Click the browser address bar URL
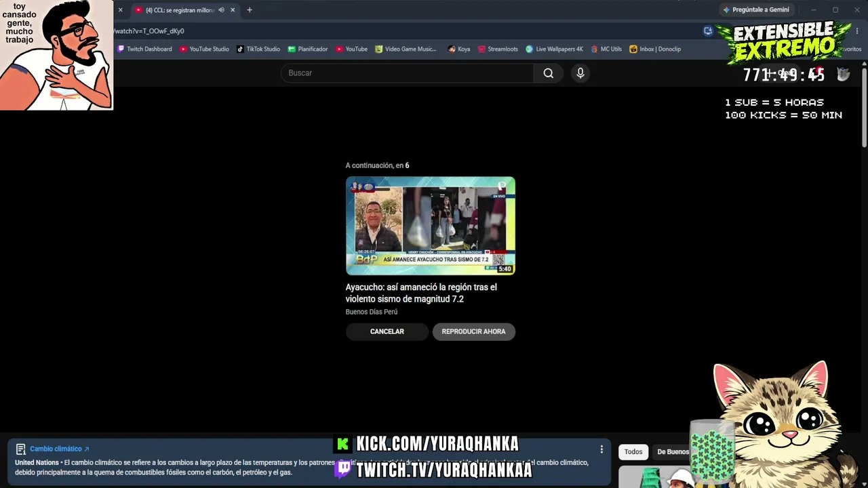 click(149, 31)
